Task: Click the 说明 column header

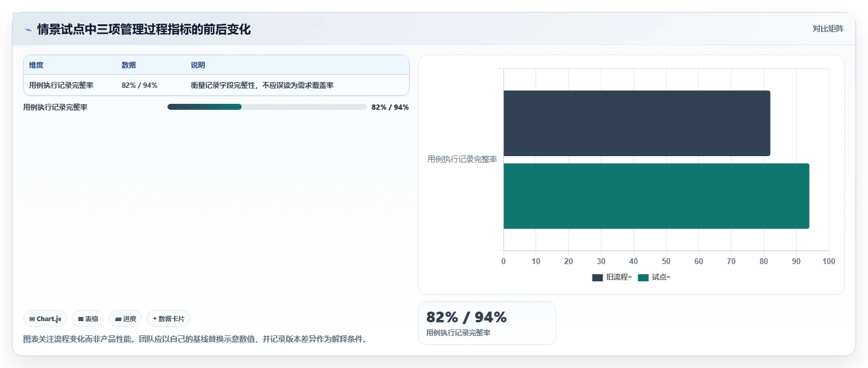Action: tap(198, 65)
